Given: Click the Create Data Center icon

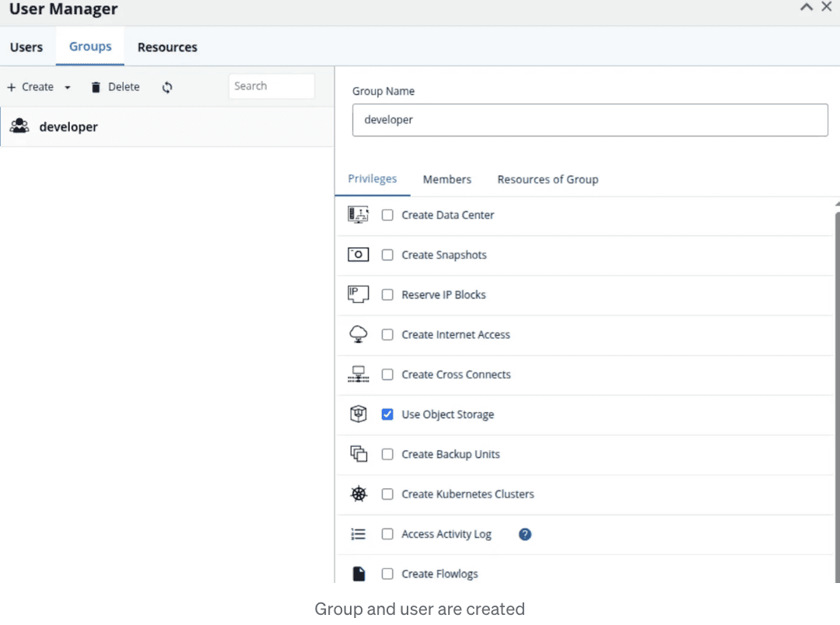Looking at the screenshot, I should coord(359,215).
